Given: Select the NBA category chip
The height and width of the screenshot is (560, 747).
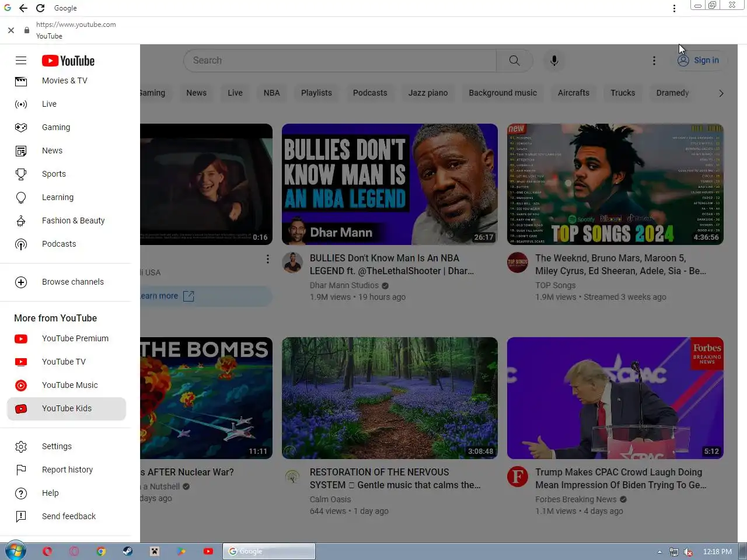Looking at the screenshot, I should coord(272,93).
